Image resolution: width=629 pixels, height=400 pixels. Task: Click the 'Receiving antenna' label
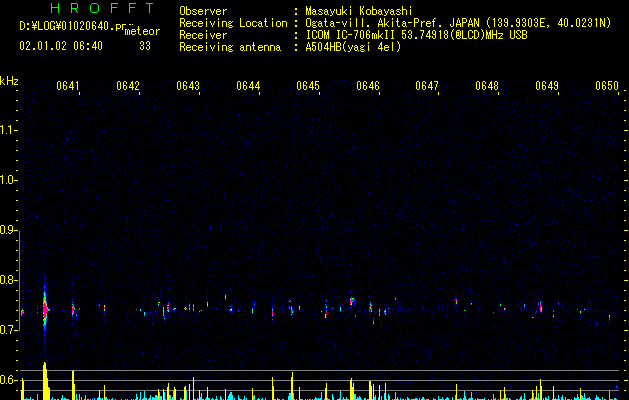(230, 47)
